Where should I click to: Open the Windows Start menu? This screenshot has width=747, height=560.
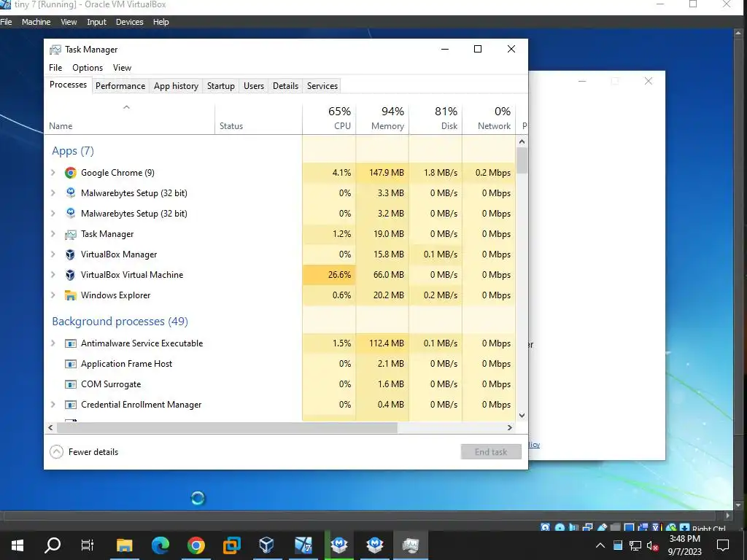pos(18,545)
